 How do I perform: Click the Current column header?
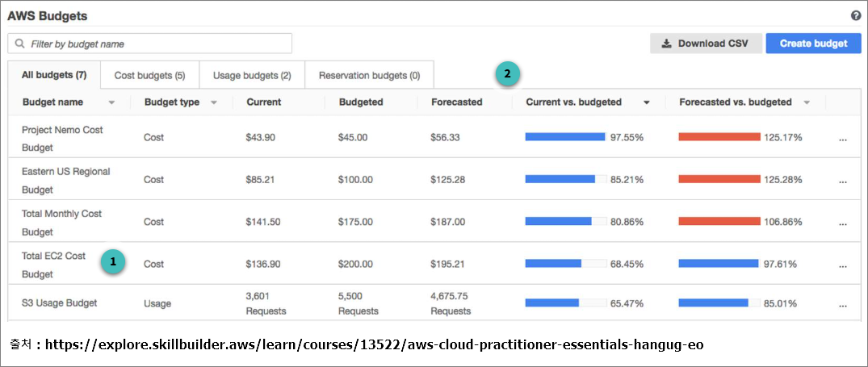click(263, 102)
